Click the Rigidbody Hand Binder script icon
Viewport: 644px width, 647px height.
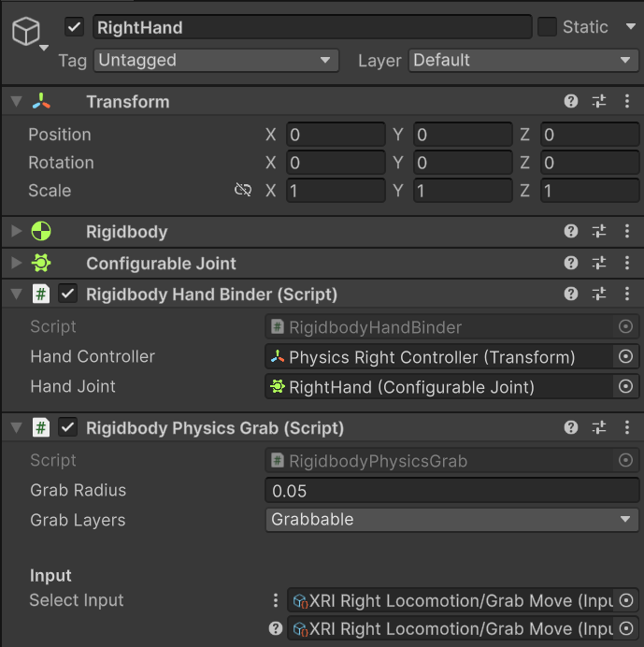[x=41, y=294]
